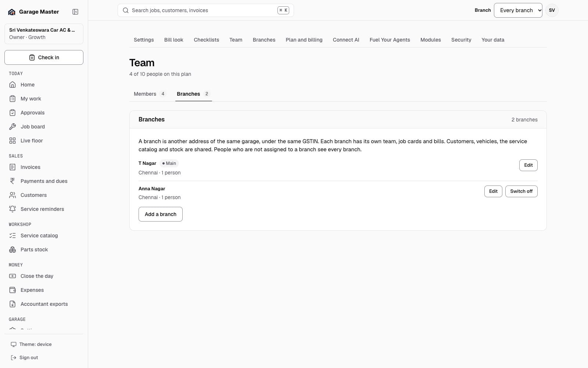
Task: Open the Your data tab
Action: pyautogui.click(x=493, y=40)
